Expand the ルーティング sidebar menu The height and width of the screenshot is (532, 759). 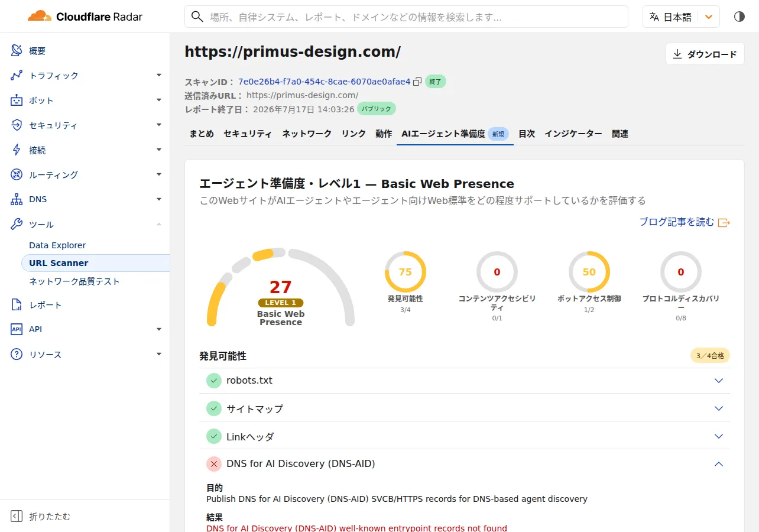coord(159,174)
